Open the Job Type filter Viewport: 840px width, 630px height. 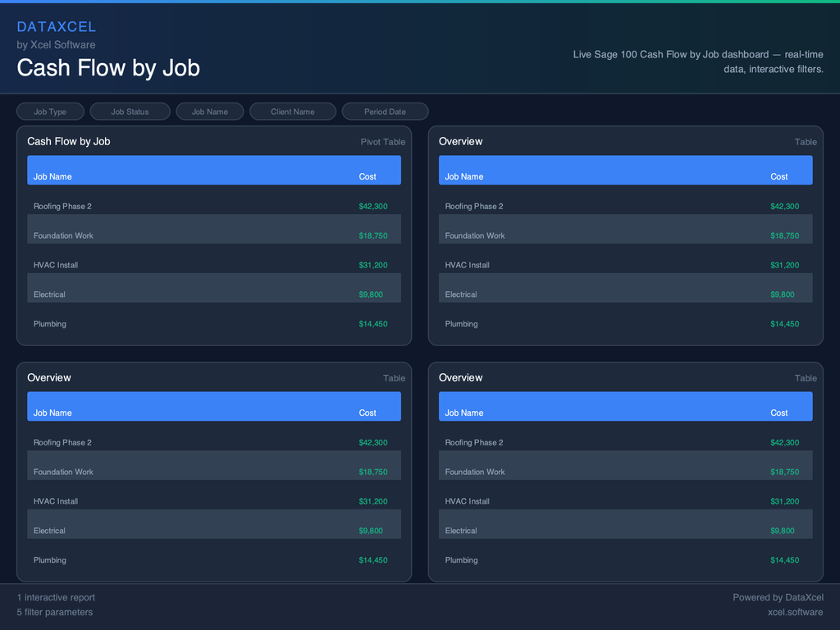click(x=50, y=112)
